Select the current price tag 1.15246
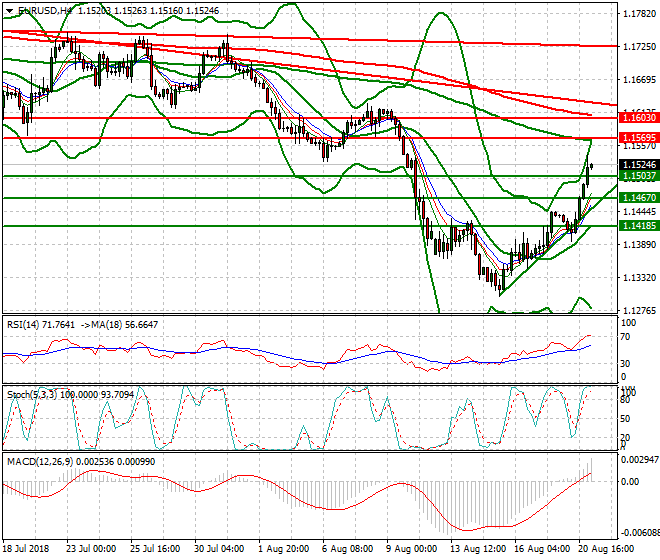Screen dimensions: 660x560 coord(638,164)
